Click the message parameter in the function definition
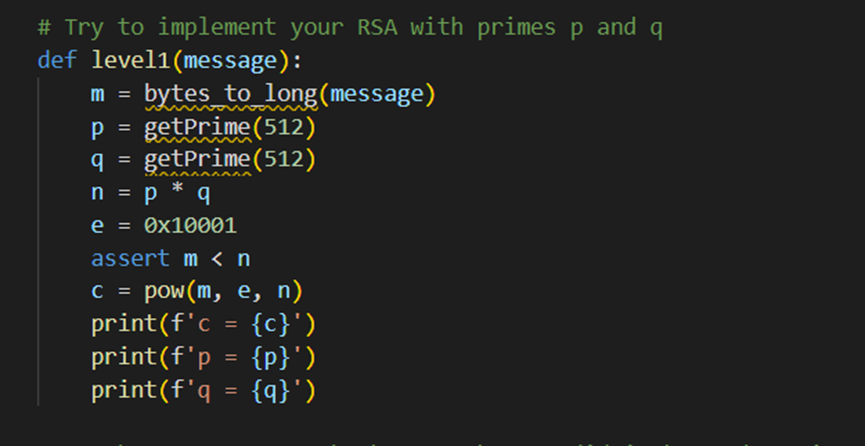The width and height of the screenshot is (865, 446). pyautogui.click(x=233, y=61)
